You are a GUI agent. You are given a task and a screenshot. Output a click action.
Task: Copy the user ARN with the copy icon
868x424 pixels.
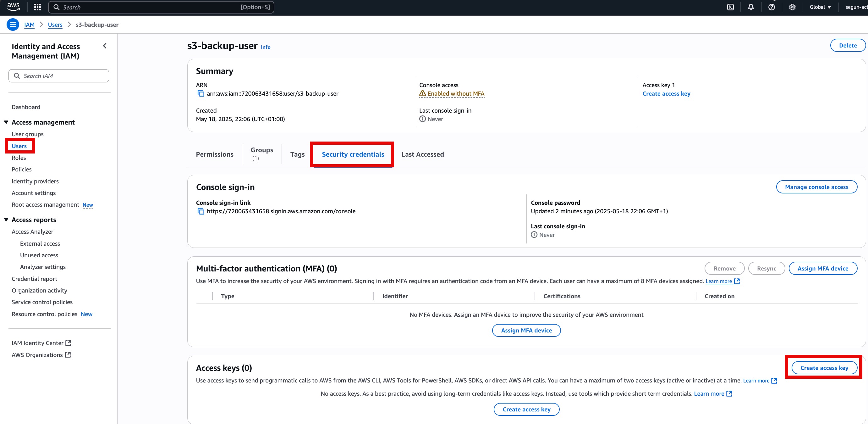(x=201, y=93)
